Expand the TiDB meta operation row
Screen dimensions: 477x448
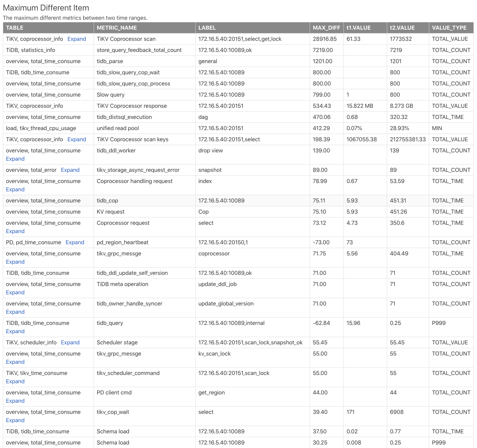click(15, 292)
